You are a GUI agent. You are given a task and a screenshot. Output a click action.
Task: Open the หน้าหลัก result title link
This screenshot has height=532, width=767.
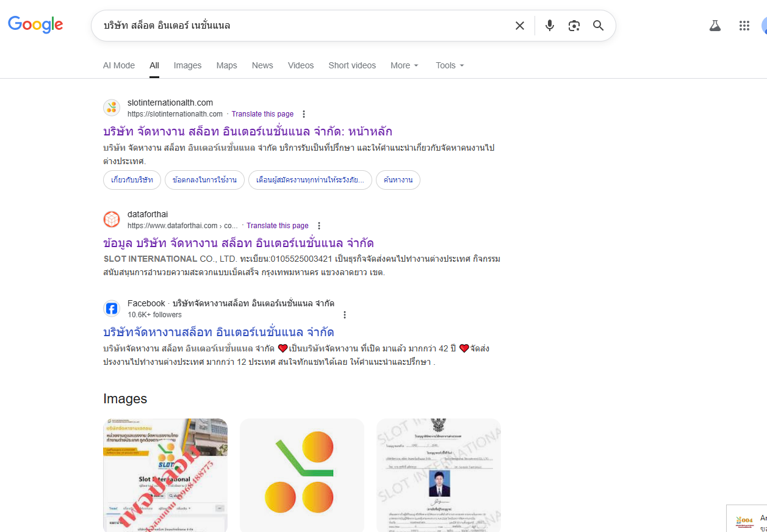coord(248,131)
